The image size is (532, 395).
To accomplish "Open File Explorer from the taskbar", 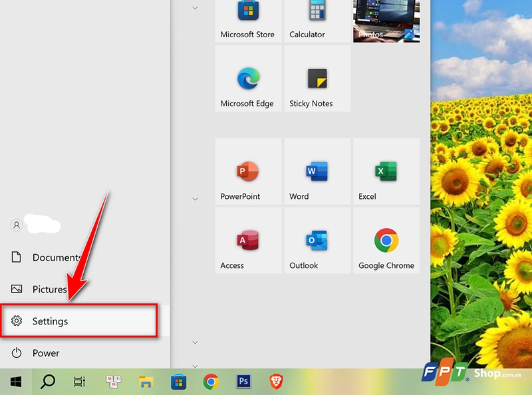I will pos(146,382).
